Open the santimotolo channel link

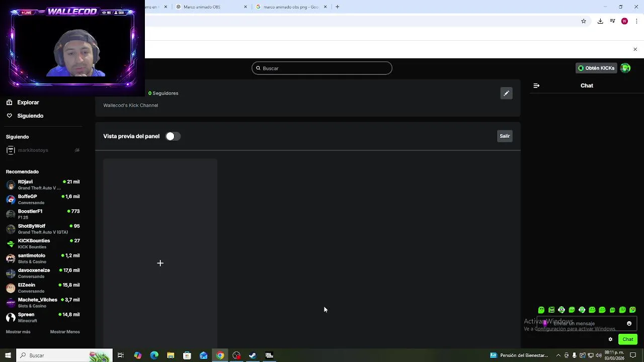click(x=43, y=258)
